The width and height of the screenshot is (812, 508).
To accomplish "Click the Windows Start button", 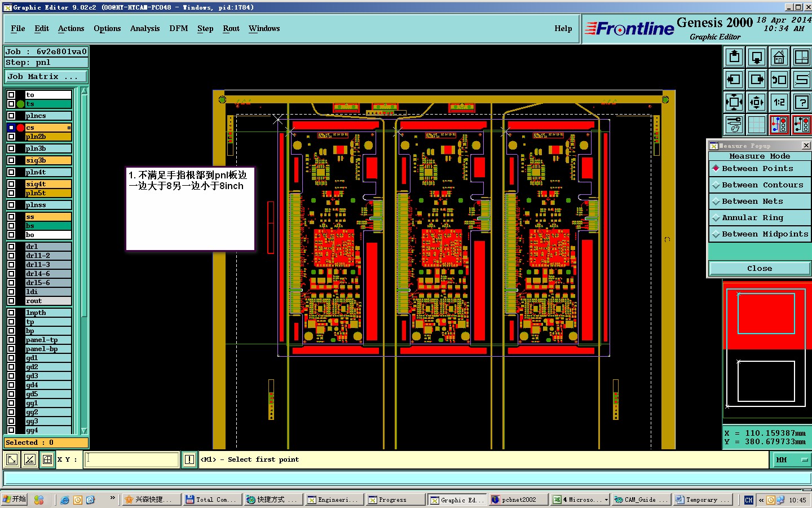I will (14, 500).
